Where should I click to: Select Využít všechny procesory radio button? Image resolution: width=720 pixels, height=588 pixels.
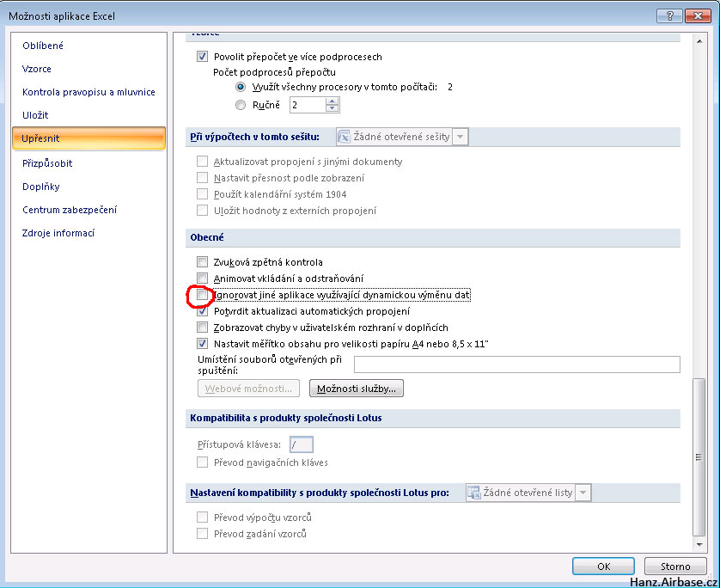pos(241,87)
